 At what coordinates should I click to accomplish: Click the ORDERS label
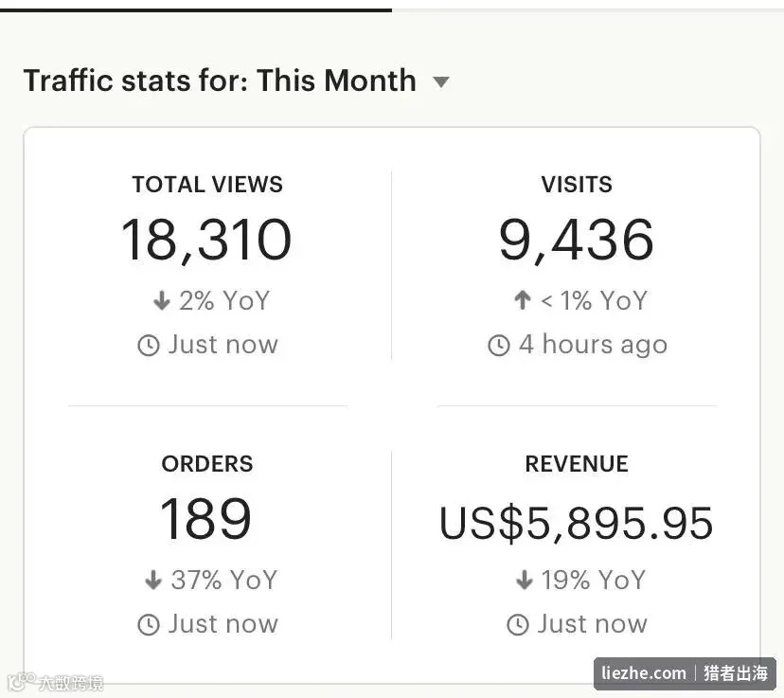click(x=207, y=464)
